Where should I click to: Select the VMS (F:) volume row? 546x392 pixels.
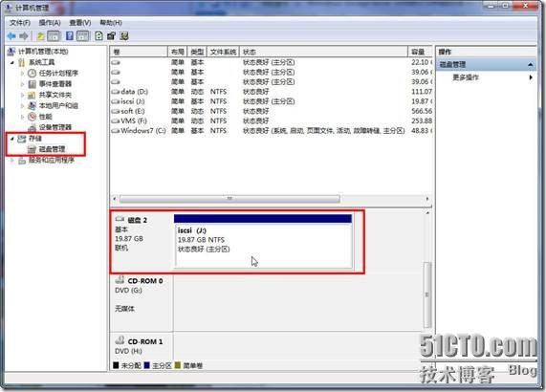(272, 120)
